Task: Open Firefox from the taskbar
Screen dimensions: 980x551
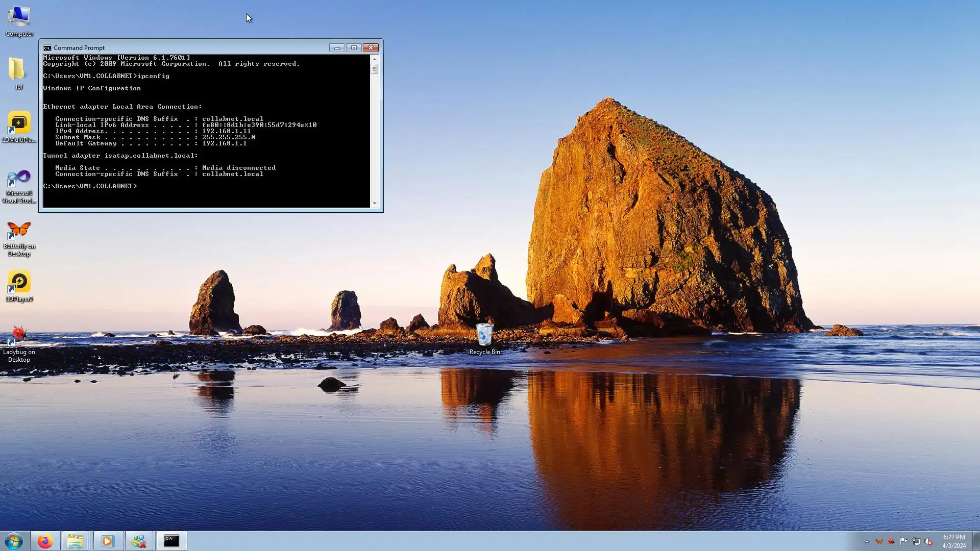Action: [45, 541]
